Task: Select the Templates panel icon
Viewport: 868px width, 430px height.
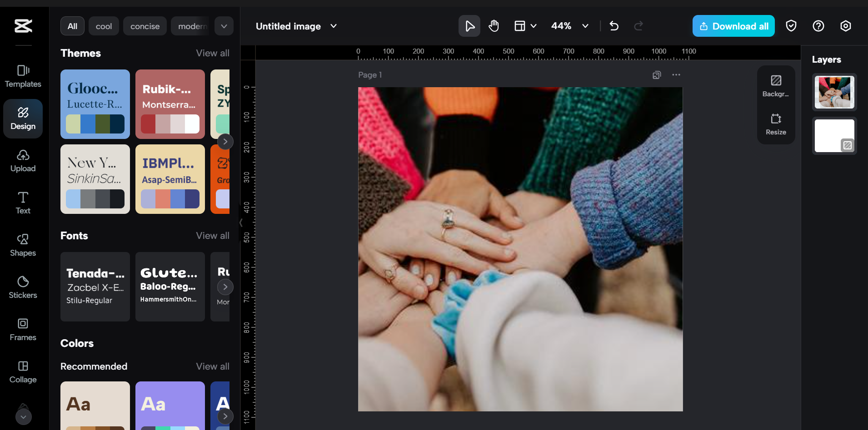Action: pyautogui.click(x=23, y=76)
